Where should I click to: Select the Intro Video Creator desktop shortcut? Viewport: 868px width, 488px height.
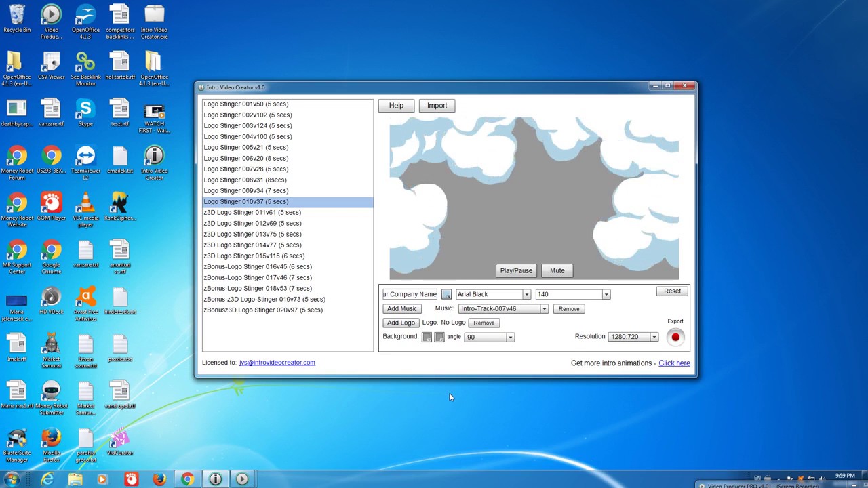click(x=155, y=163)
